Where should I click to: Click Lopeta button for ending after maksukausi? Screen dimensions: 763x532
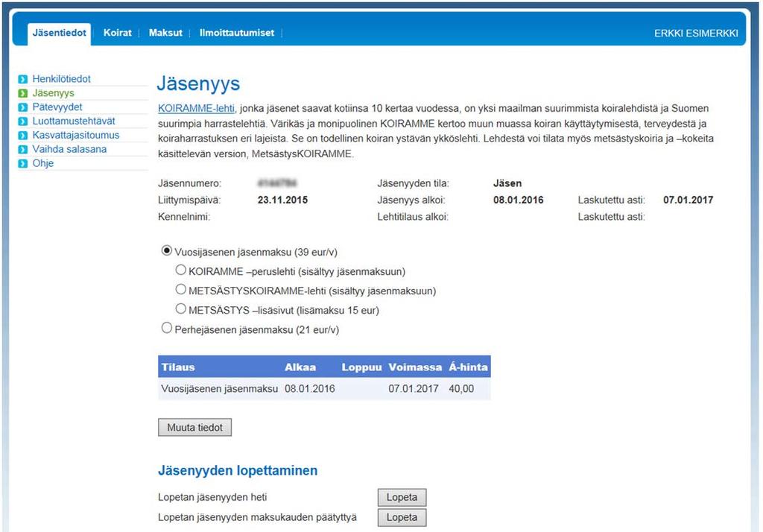pyautogui.click(x=402, y=517)
